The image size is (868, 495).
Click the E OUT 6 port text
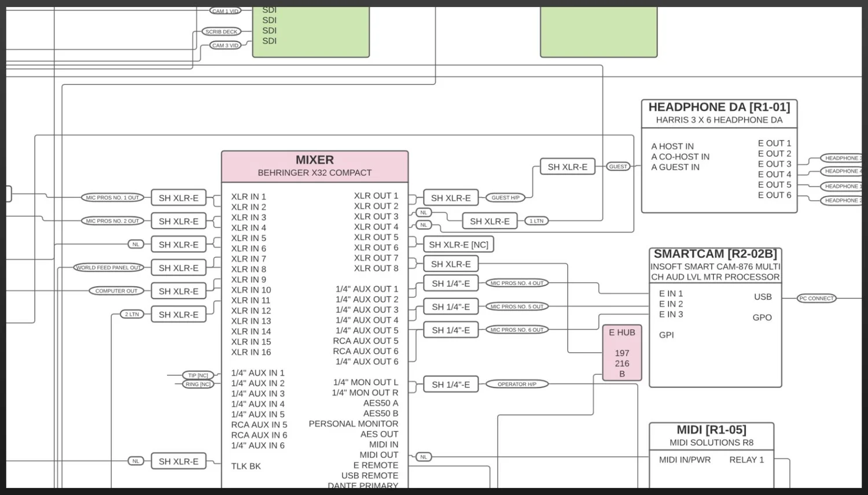coord(774,195)
